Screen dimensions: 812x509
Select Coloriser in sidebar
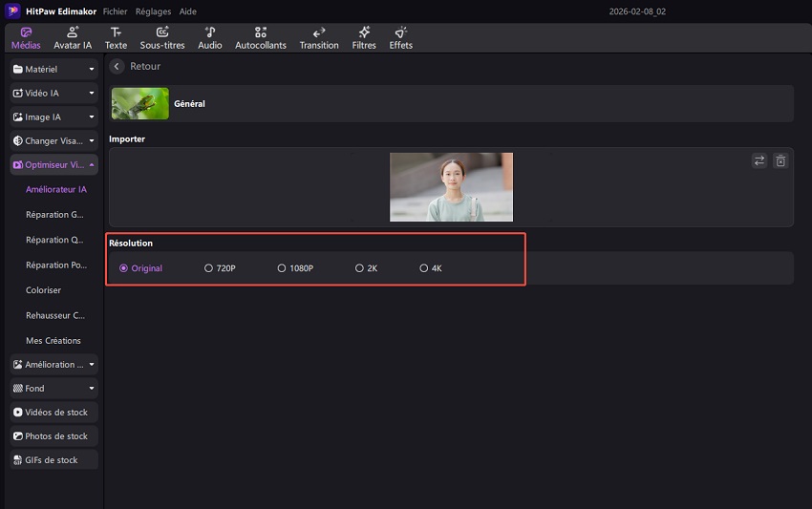point(44,290)
